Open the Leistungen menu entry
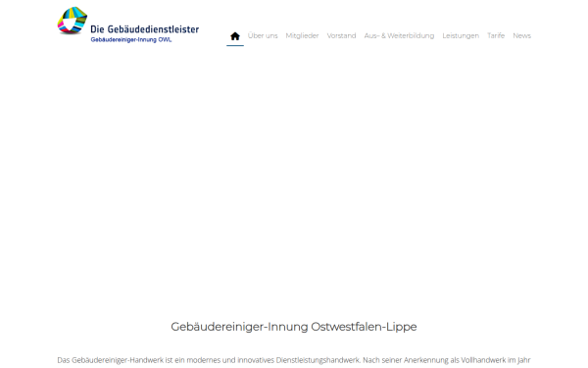Viewport: 588px width, 368px height. tap(461, 35)
